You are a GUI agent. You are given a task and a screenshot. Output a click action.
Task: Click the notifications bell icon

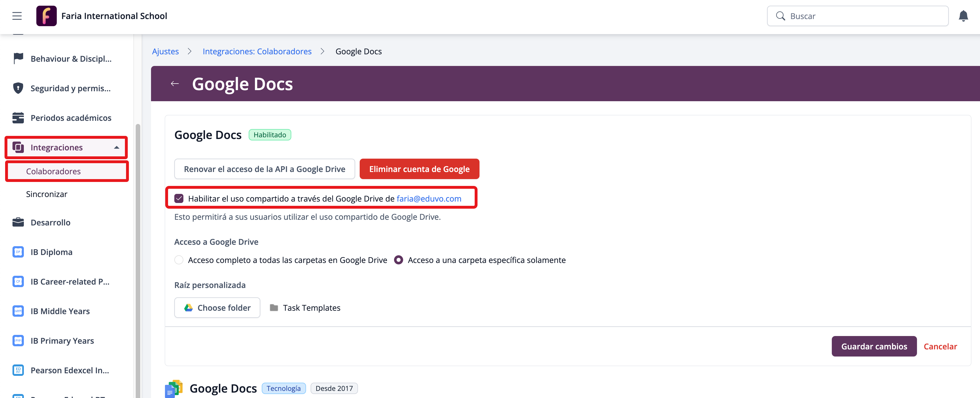point(963,16)
